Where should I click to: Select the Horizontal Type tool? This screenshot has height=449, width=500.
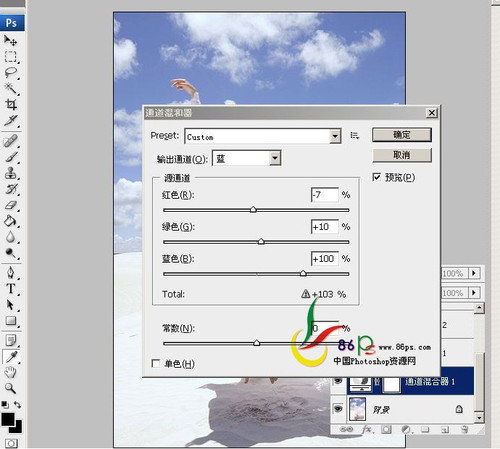(11, 289)
